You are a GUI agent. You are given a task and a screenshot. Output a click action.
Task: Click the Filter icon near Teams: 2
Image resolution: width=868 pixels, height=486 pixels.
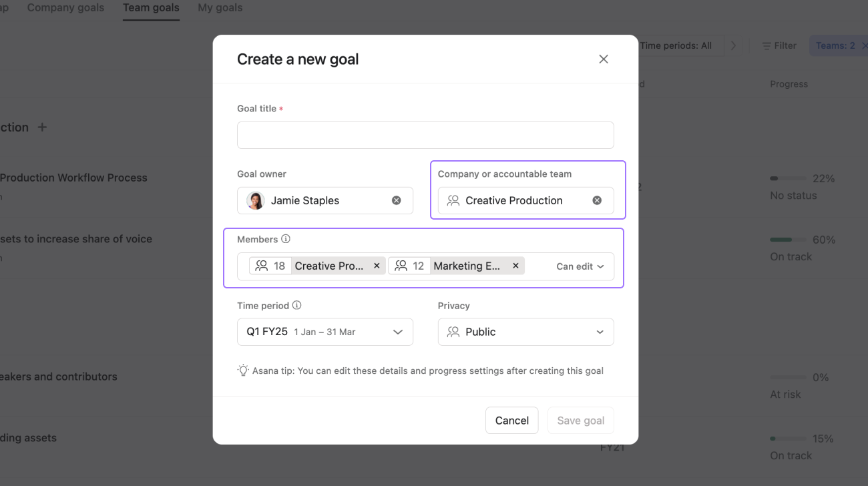(765, 45)
